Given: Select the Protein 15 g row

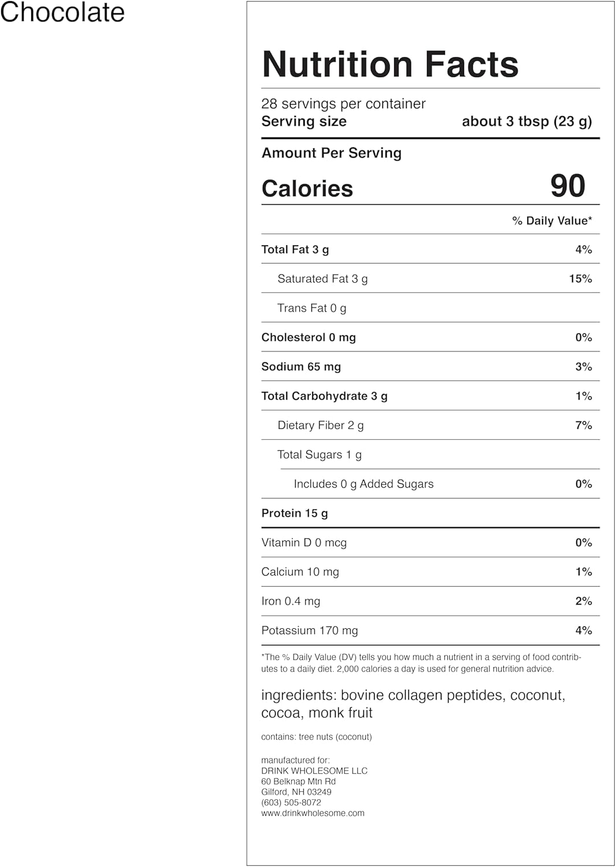Looking at the screenshot, I should point(295,513).
